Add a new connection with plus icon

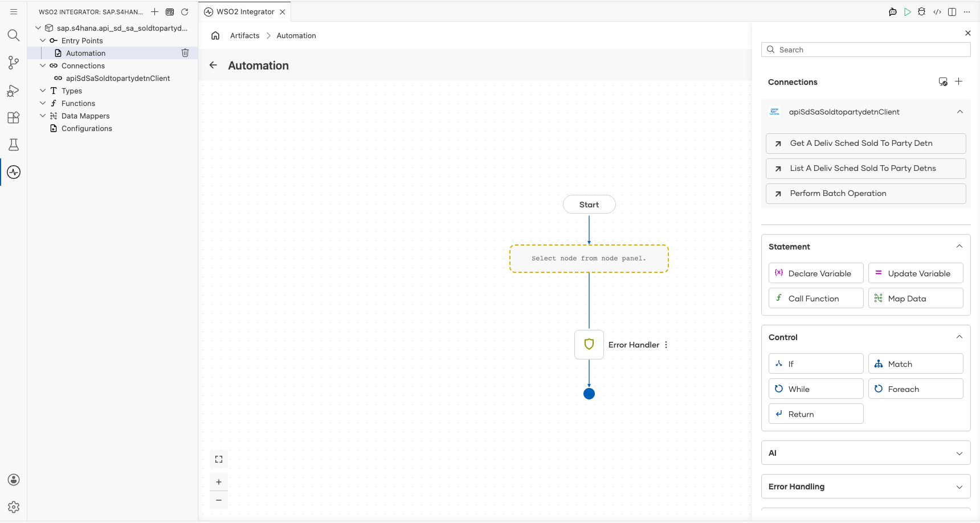pyautogui.click(x=959, y=81)
